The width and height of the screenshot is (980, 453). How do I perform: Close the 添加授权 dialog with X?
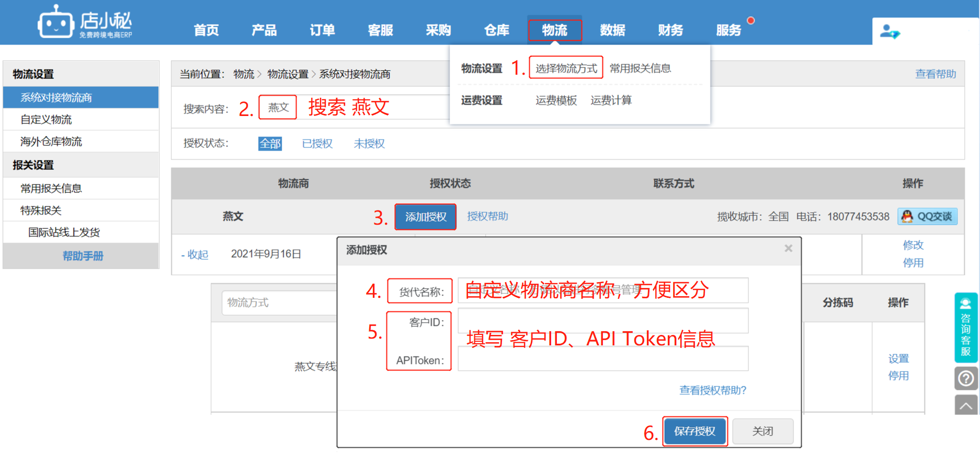coord(789,249)
